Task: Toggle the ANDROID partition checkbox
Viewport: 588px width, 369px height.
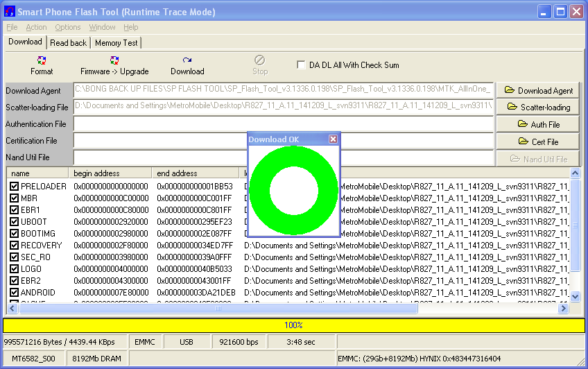Action: click(x=15, y=293)
